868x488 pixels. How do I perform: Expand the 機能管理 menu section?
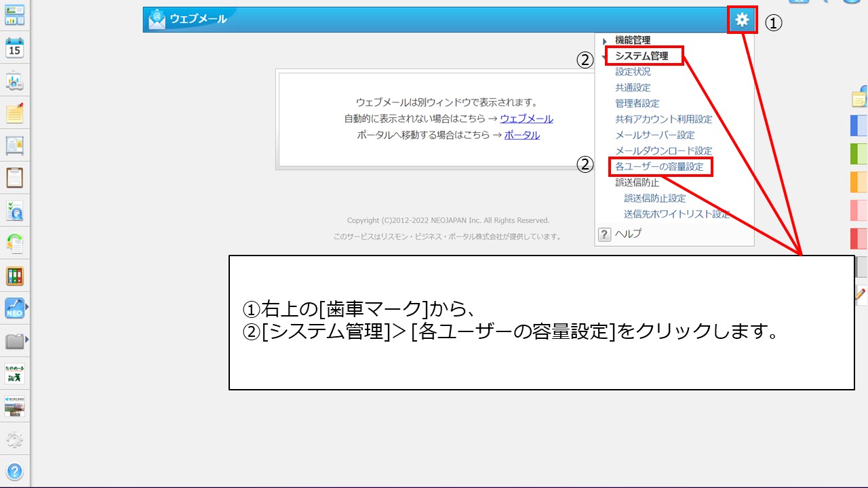(x=632, y=41)
